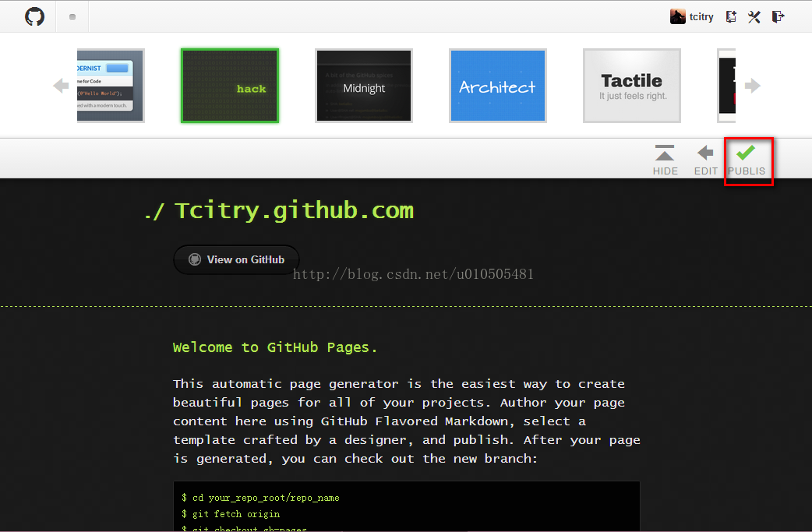Show next themes with right arrow

[753, 86]
